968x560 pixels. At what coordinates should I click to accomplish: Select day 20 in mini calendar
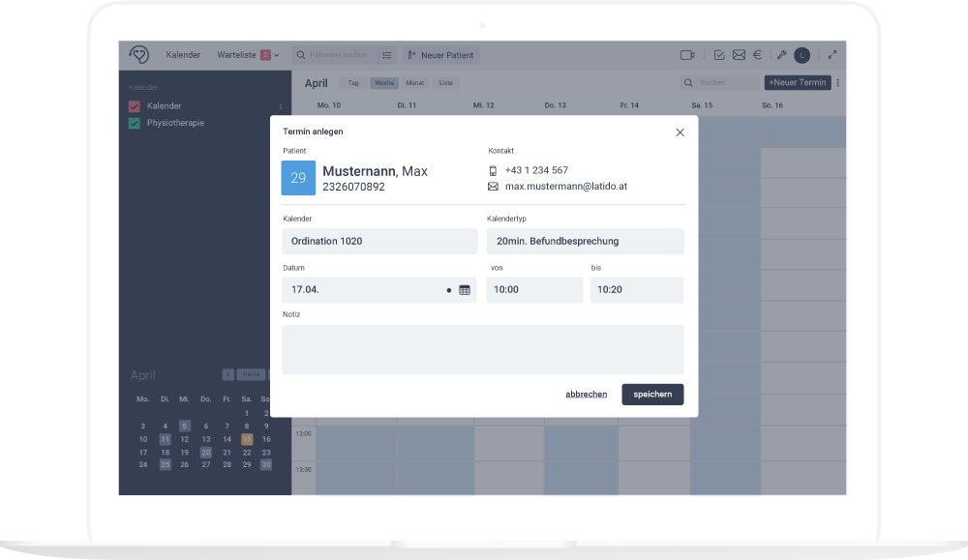[206, 452]
